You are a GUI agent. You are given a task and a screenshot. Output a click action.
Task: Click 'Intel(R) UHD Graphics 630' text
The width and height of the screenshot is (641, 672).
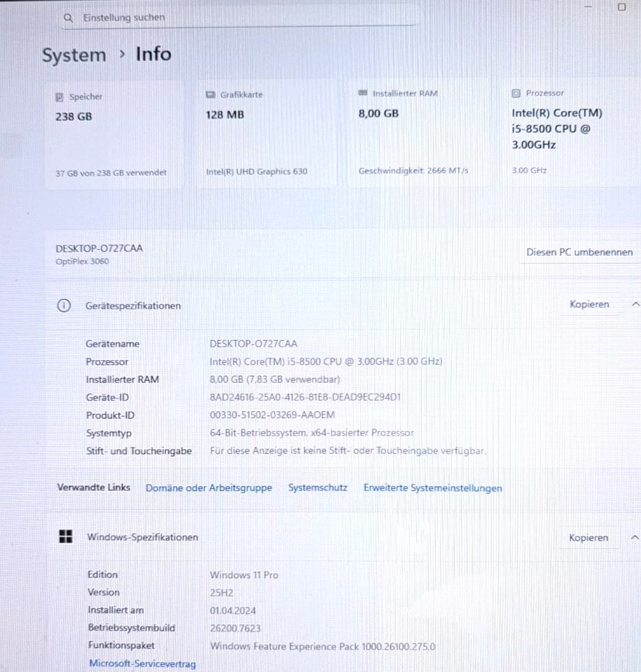coord(257,172)
